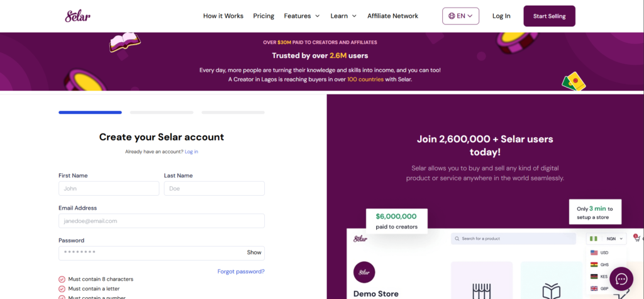
Task: Go to the Pricing page
Action: (x=264, y=16)
